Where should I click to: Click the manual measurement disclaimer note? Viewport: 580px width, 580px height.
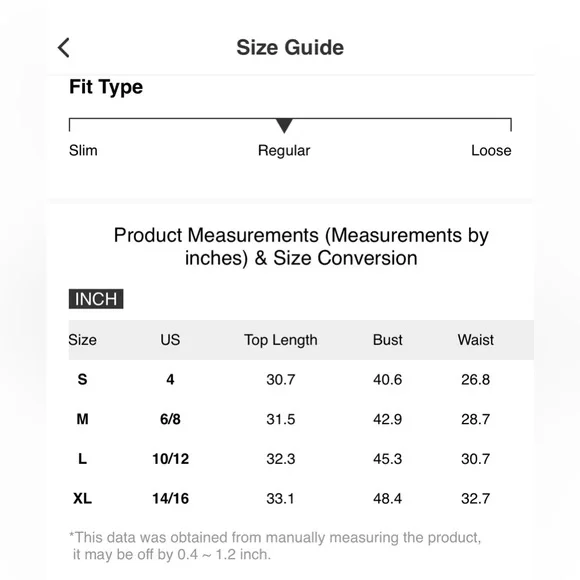(275, 546)
